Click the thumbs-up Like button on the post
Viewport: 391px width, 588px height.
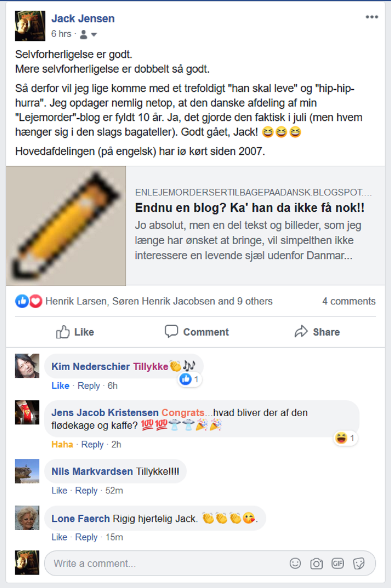[75, 332]
